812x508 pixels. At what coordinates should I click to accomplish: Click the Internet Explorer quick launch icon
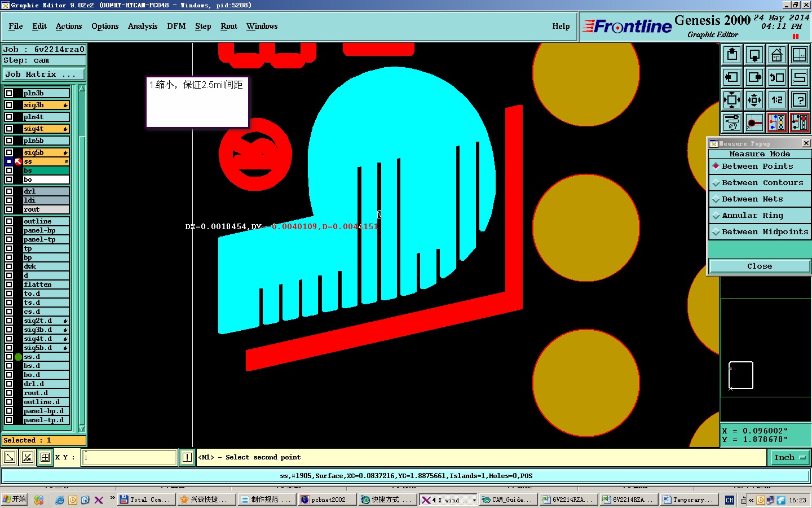(x=60, y=500)
